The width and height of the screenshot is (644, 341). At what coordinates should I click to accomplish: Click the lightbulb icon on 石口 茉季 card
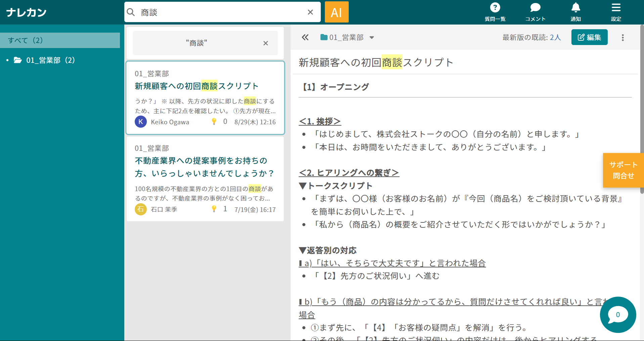(x=214, y=209)
